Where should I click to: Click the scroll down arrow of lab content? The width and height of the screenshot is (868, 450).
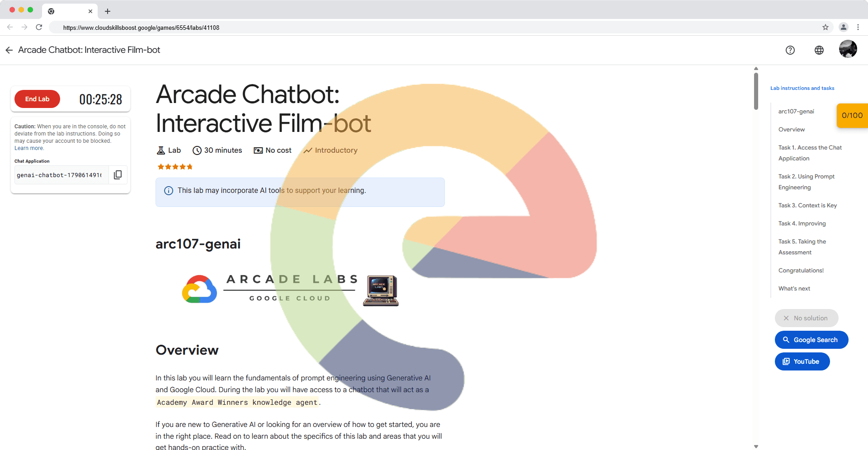[756, 446]
